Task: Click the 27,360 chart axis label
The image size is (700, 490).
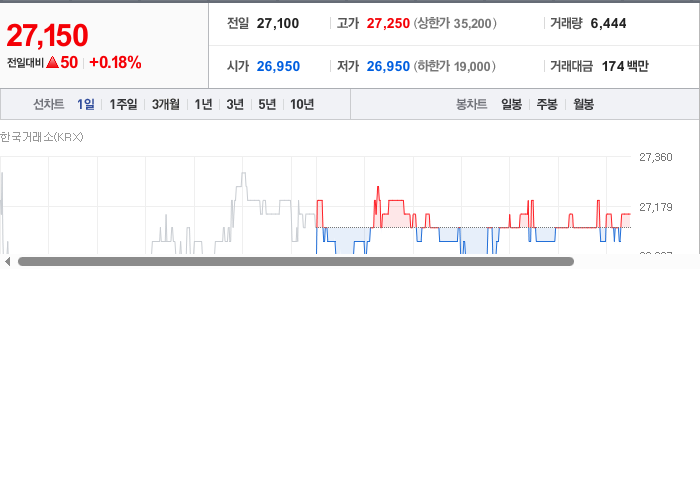Action: point(655,157)
